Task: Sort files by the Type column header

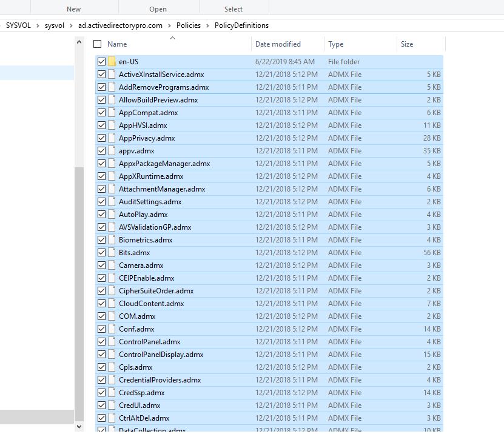Action: pyautogui.click(x=335, y=44)
